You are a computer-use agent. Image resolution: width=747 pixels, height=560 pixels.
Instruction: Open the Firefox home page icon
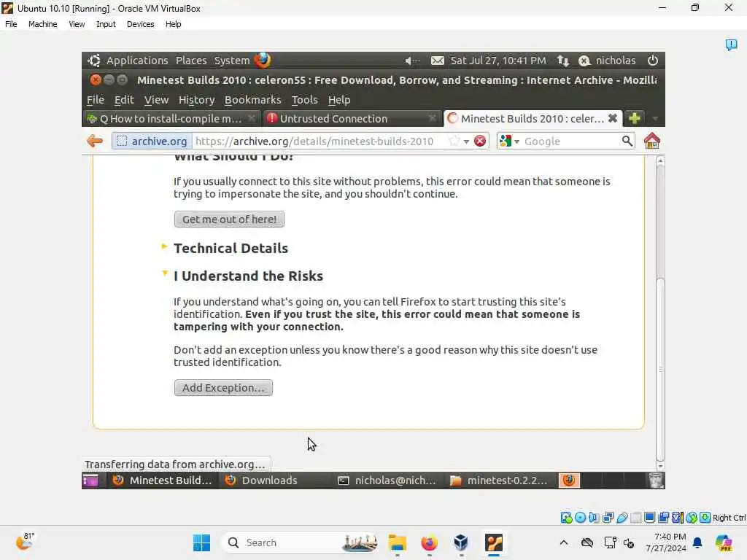[651, 141]
